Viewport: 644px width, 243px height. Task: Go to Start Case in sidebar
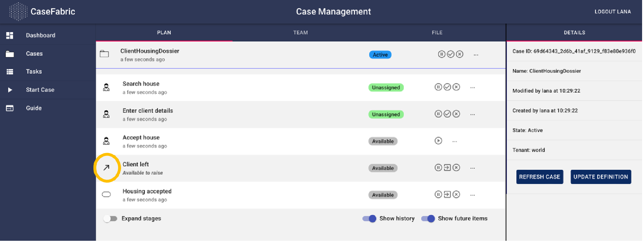click(x=40, y=90)
